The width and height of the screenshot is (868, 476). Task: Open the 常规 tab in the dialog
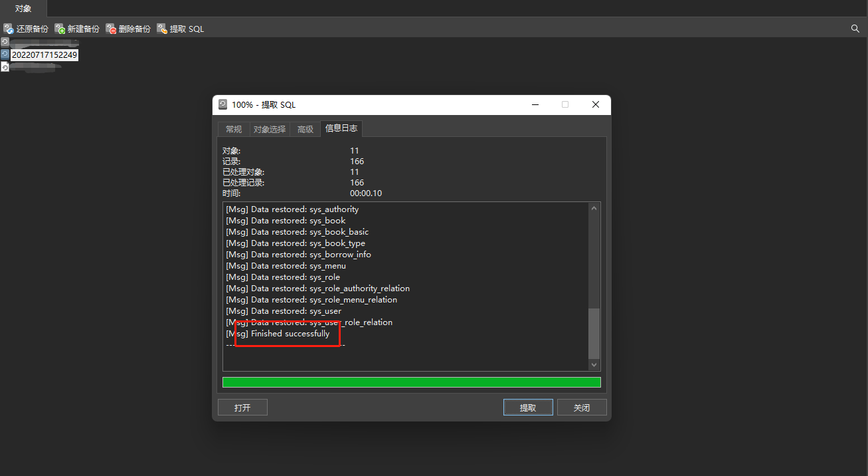tap(234, 129)
